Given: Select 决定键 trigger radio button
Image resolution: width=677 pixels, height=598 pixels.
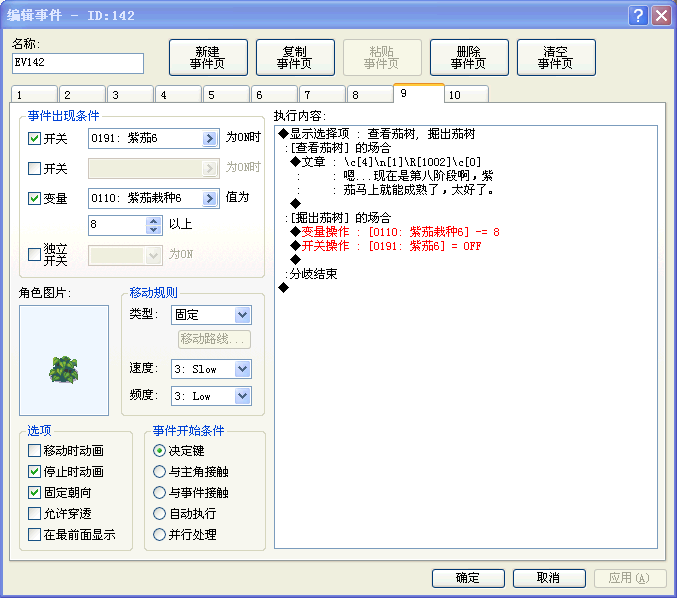Looking at the screenshot, I should pos(159,451).
